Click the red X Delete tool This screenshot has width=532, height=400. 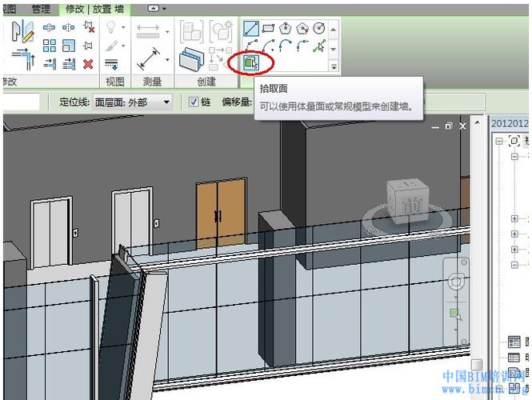(88, 64)
